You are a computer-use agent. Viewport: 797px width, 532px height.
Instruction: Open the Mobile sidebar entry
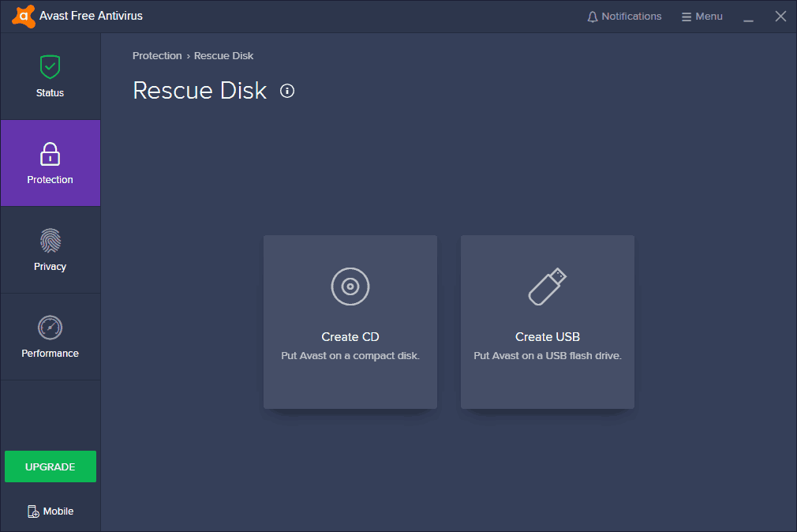coord(50,511)
